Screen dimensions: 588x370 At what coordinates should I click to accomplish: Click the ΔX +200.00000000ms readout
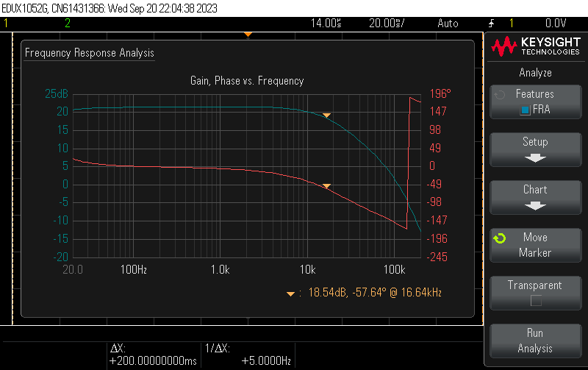(153, 355)
